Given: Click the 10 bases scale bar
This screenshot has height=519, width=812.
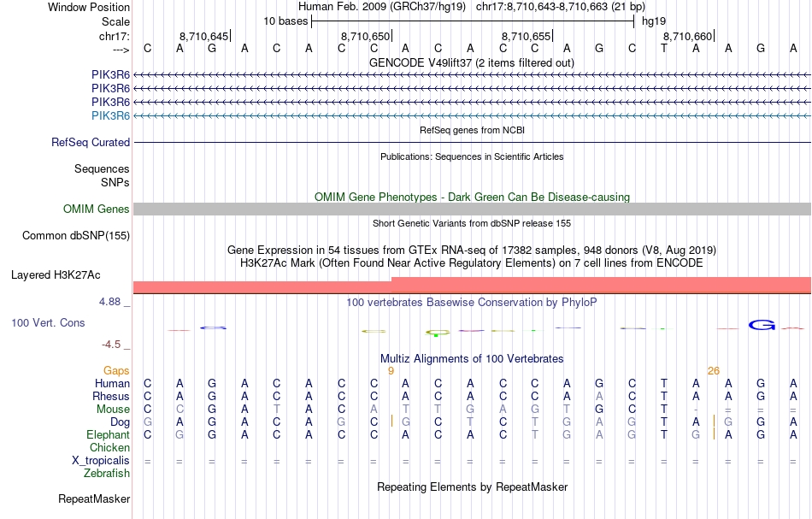Looking at the screenshot, I should point(473,21).
